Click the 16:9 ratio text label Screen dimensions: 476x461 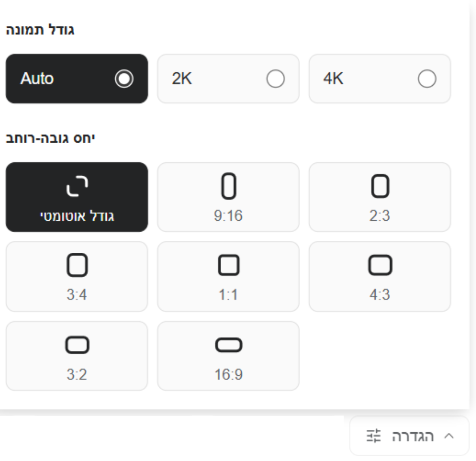(228, 375)
